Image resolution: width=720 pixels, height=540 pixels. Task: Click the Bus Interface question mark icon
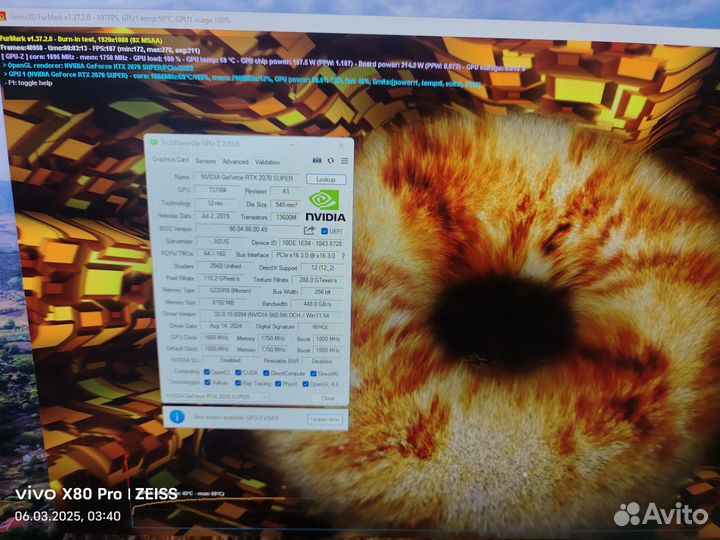[x=343, y=256]
